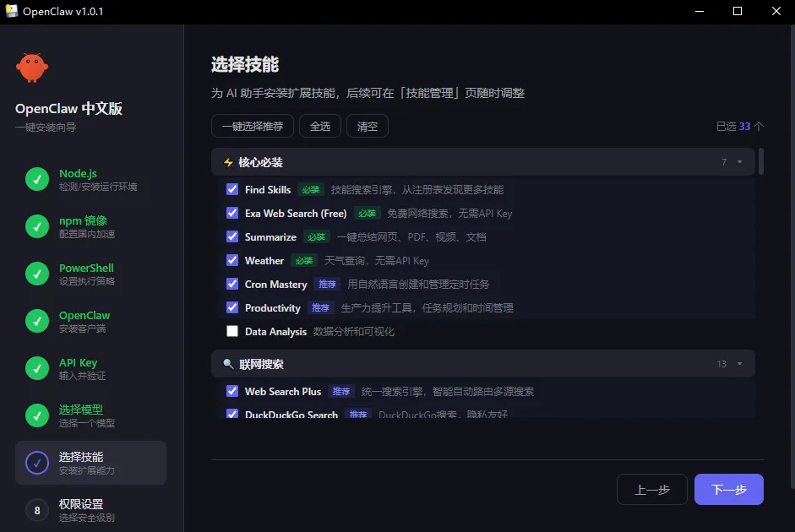Click the 上一步 button
Image resolution: width=795 pixels, height=532 pixels.
click(x=652, y=490)
